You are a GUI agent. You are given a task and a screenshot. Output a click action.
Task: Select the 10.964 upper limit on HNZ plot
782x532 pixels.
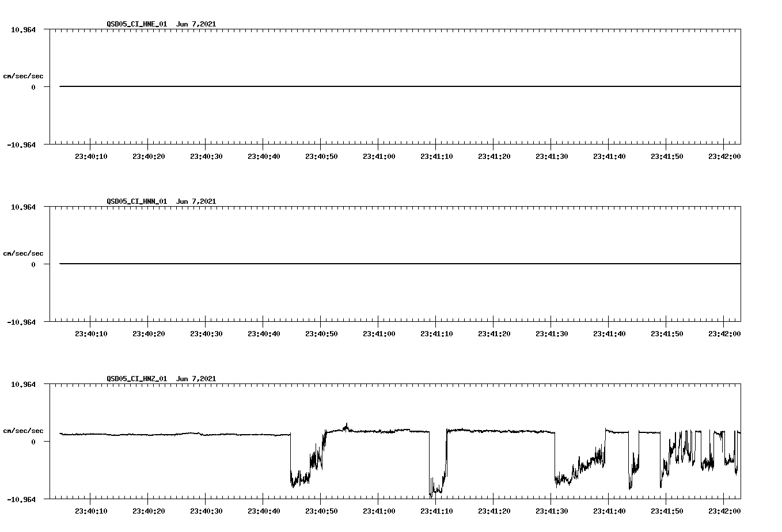[23, 384]
